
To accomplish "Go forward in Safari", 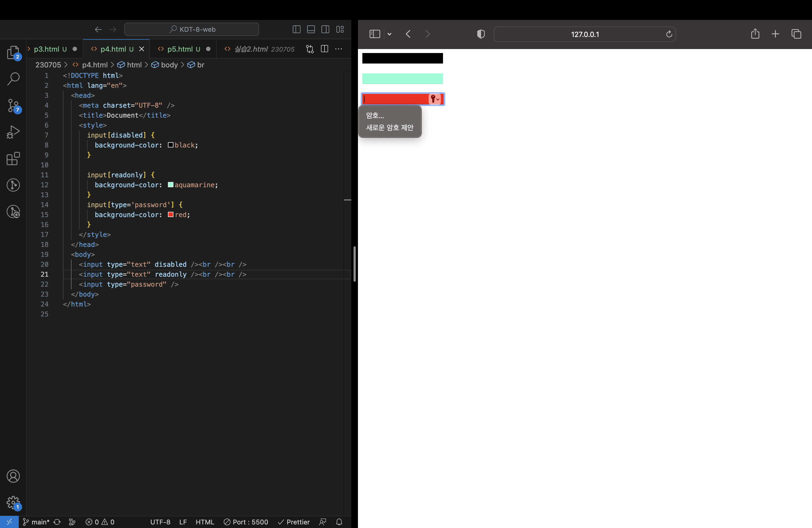I will (428, 34).
